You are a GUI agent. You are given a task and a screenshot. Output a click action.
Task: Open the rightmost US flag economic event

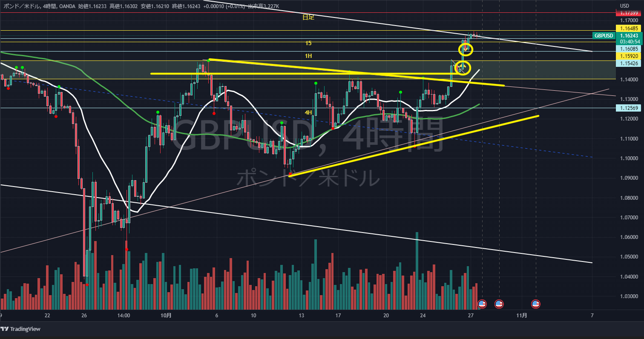[536, 304]
